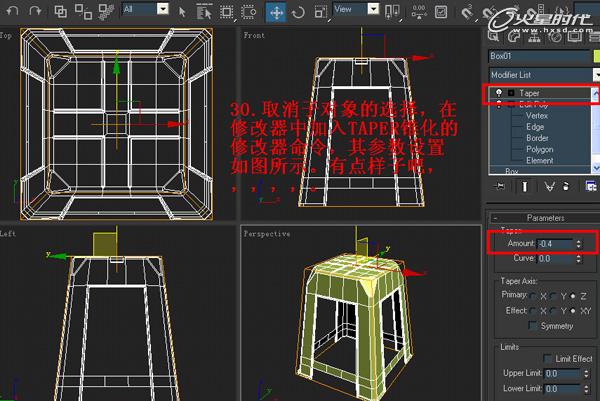Switch to the Modify command panel tab

[x=514, y=37]
